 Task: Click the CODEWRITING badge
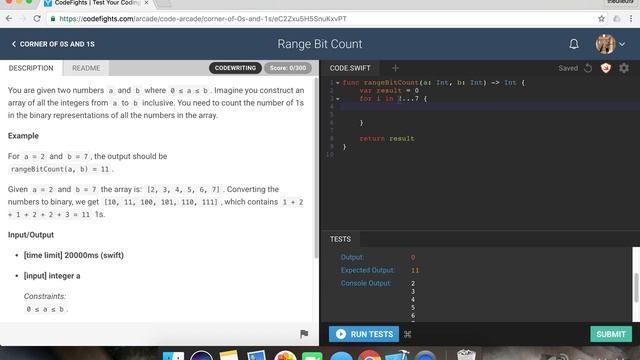click(x=236, y=68)
